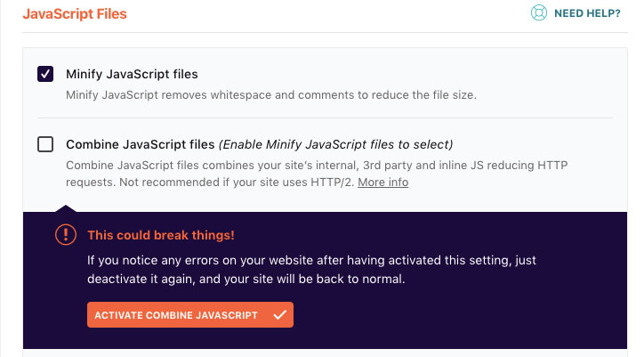Click the checkmark on the activate button
Image resolution: width=644 pixels, height=357 pixels.
click(280, 315)
